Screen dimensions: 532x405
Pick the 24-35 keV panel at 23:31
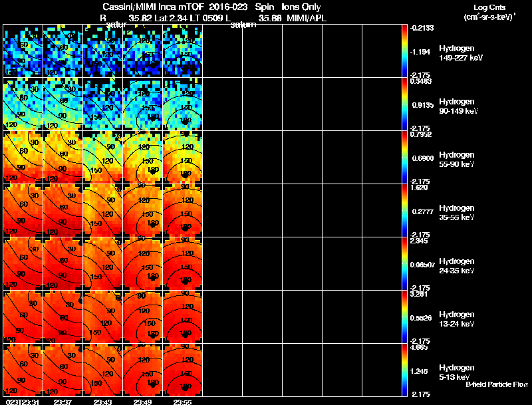click(x=23, y=264)
